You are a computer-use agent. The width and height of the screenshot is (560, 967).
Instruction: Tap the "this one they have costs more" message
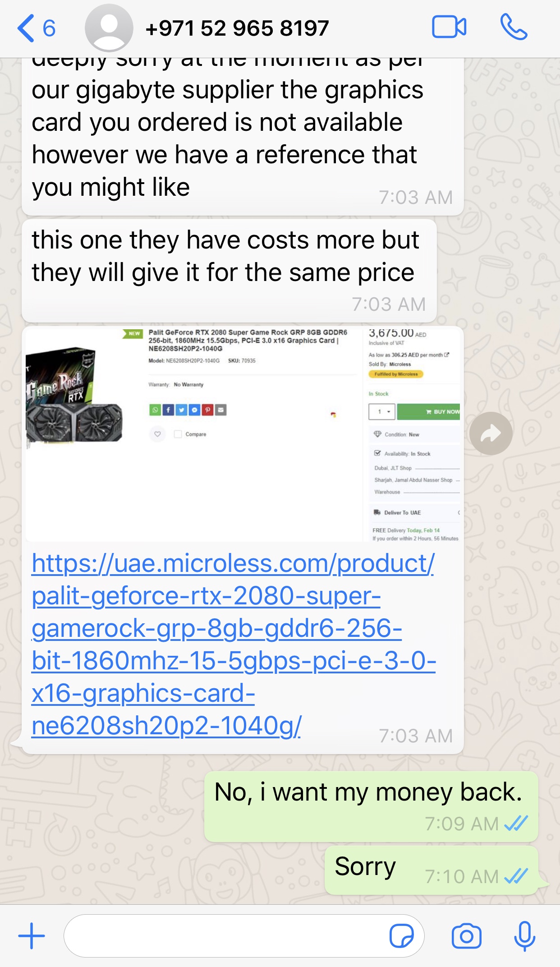[229, 271]
